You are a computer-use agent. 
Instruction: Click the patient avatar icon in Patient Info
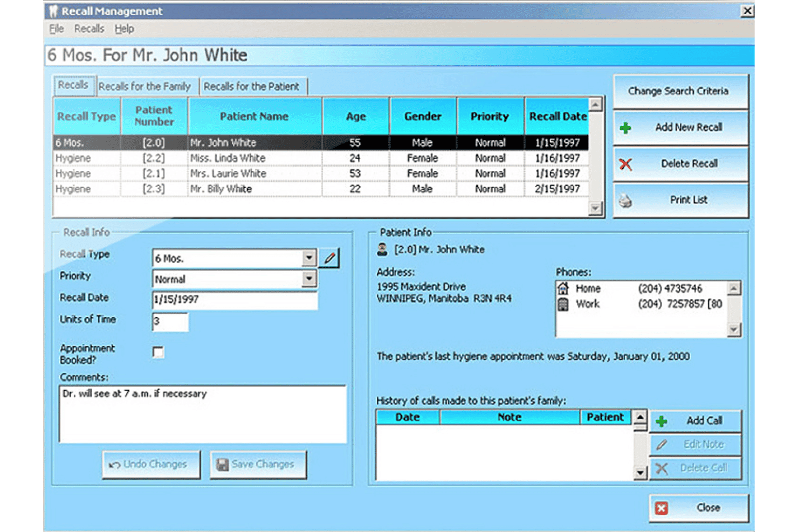(382, 249)
